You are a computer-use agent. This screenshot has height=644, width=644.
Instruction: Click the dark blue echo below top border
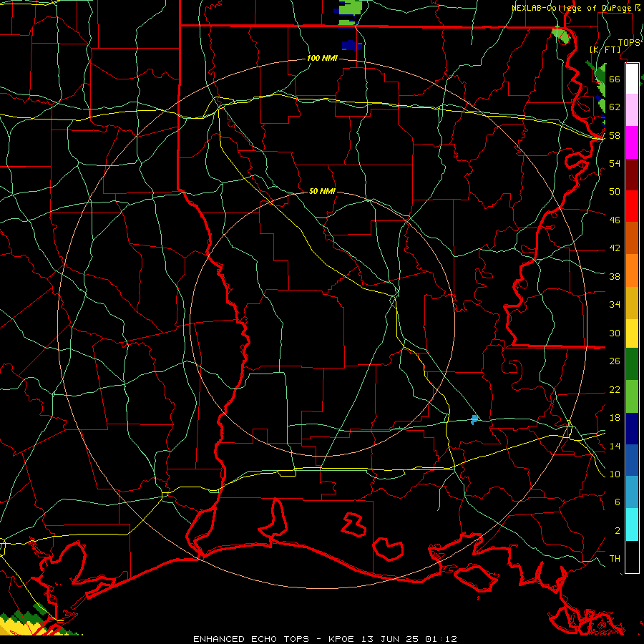coord(351,45)
